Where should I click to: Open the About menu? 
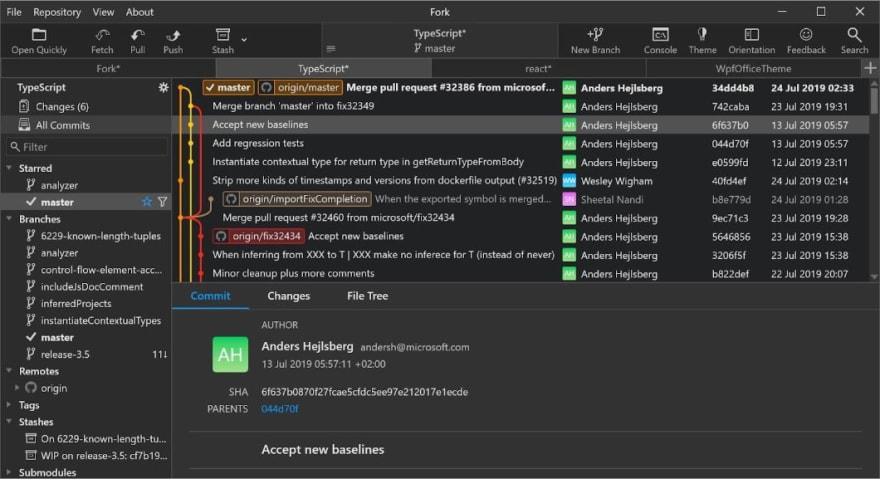click(x=139, y=12)
